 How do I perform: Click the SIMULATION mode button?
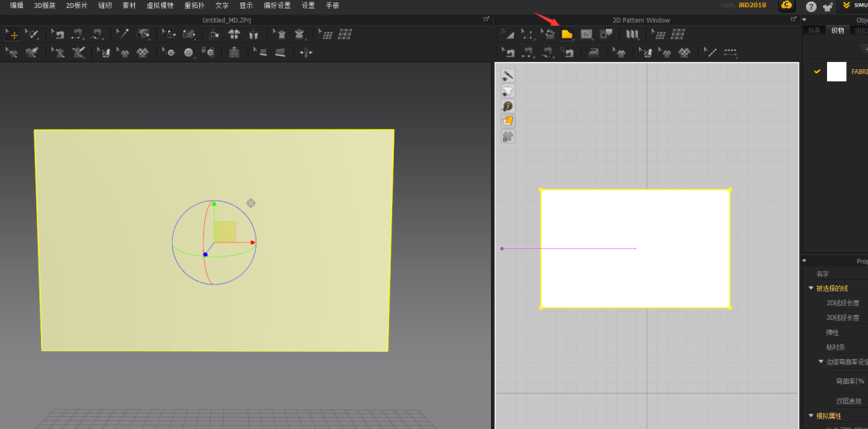click(x=854, y=6)
